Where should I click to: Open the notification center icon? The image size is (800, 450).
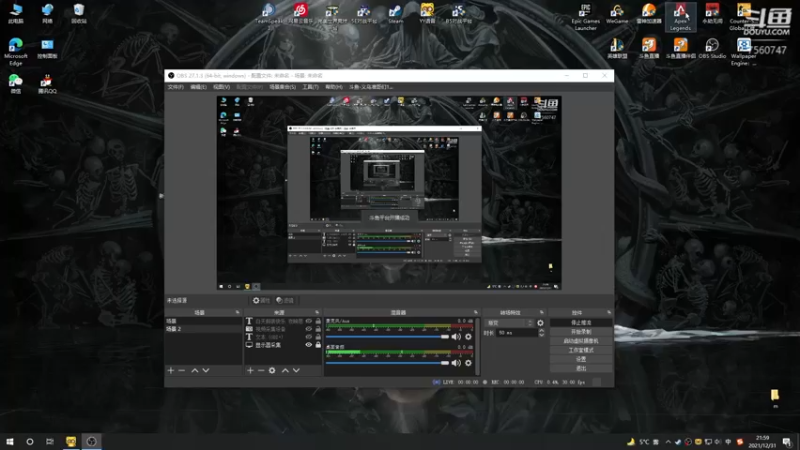787,441
